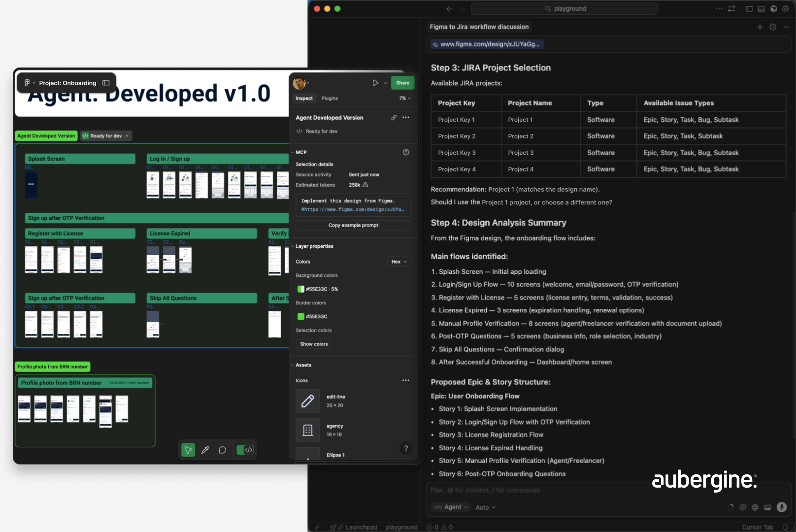
Task: Open notifications bell in Cursor status bar
Action: [786, 527]
